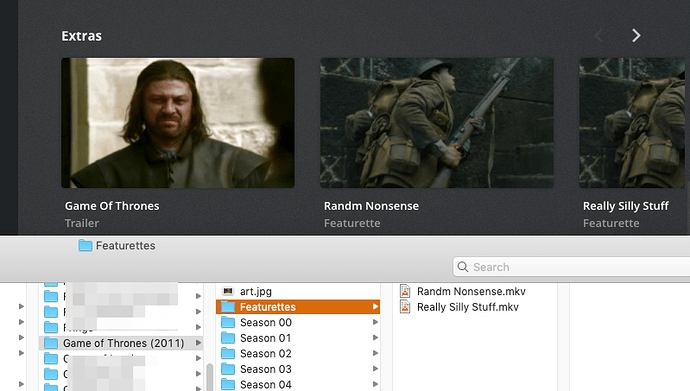Open the Really Silly Stuff featurette thumbnail
The image size is (690, 391).
coord(632,123)
